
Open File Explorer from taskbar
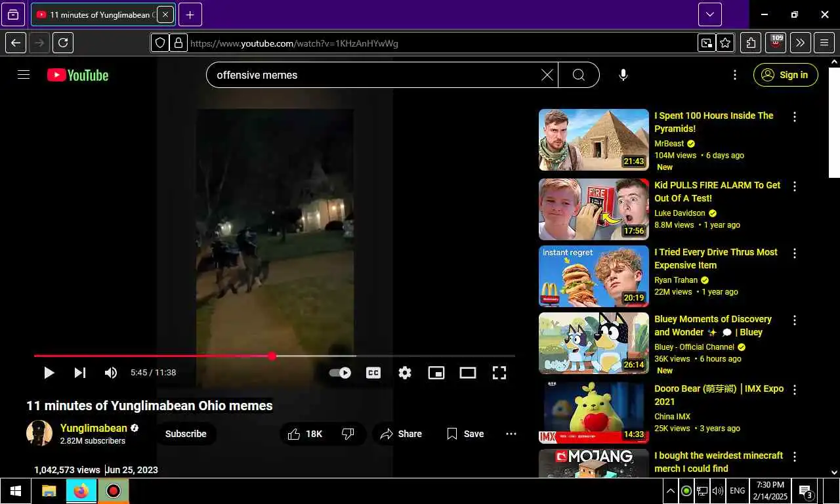pyautogui.click(x=49, y=491)
